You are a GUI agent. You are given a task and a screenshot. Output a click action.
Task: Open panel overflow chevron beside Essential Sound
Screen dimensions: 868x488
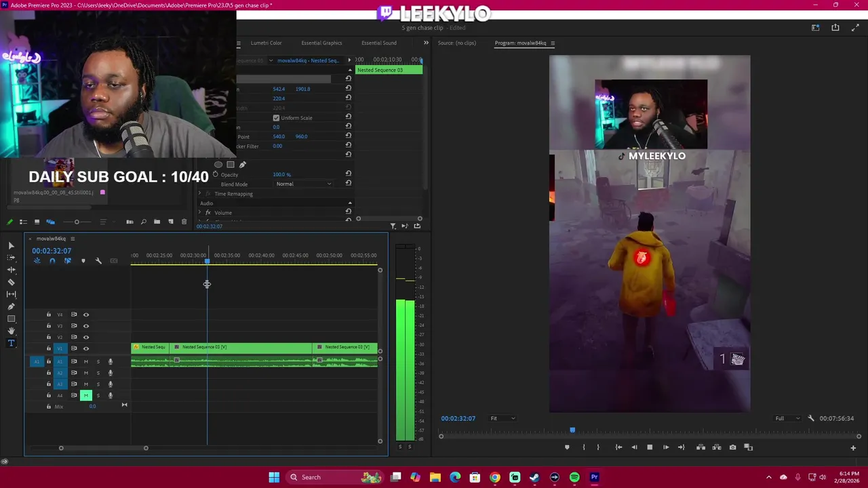tap(426, 43)
